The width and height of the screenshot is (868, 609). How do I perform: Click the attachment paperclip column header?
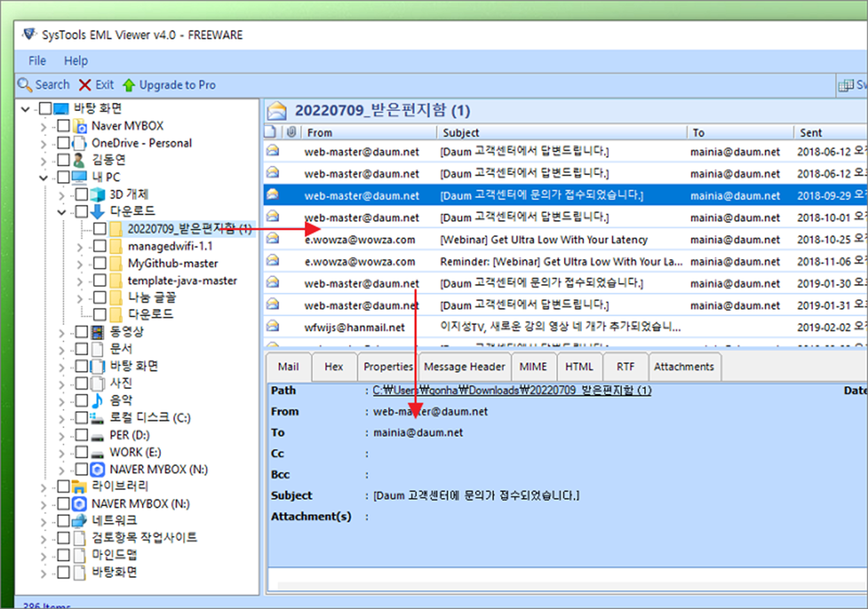(x=291, y=132)
